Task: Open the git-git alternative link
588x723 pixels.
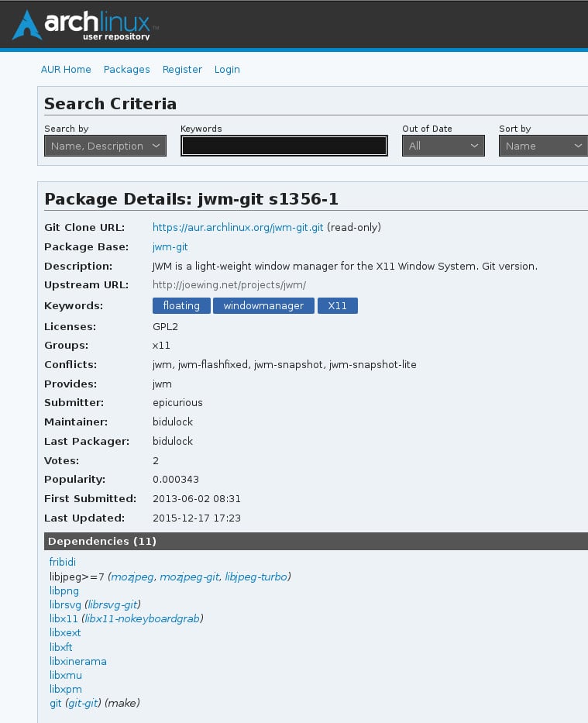Action: click(83, 703)
